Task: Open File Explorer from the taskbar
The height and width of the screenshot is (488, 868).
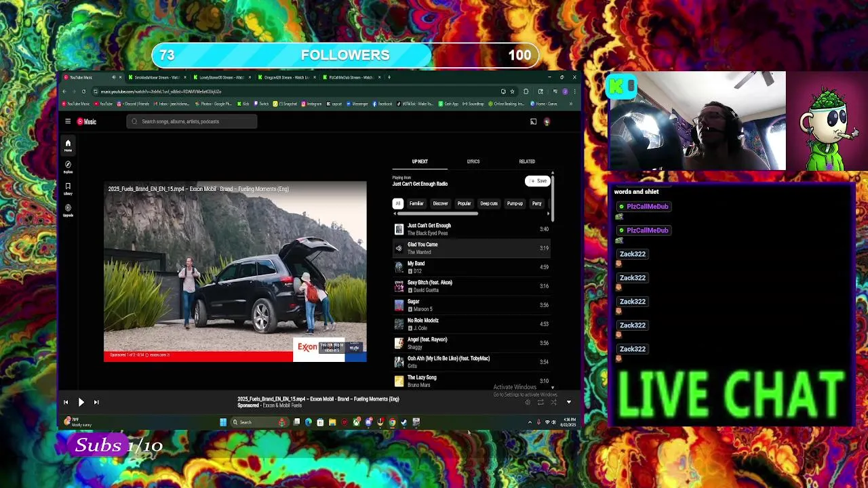Action: 332,422
